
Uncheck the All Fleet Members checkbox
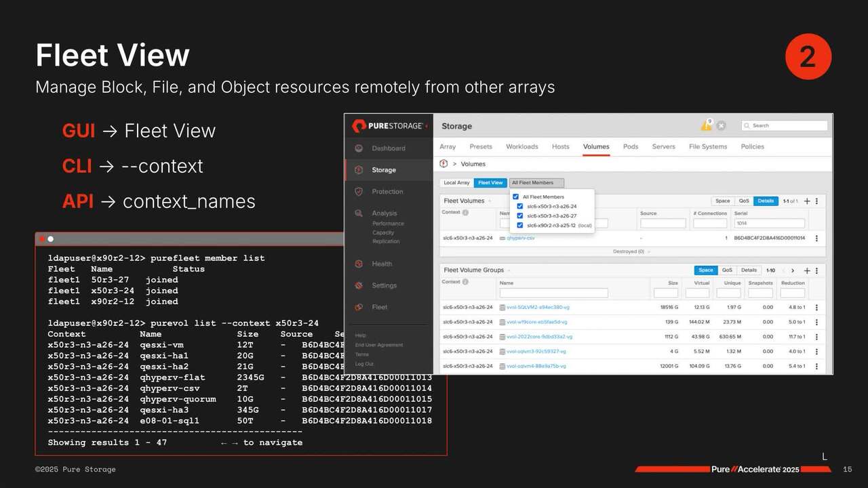point(516,197)
